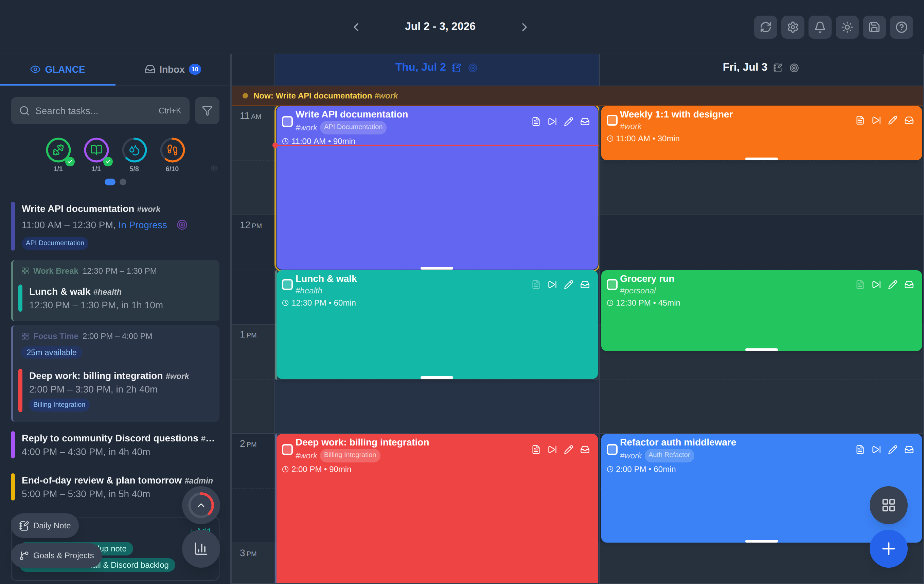Open notes for Lunch & walk card
Viewport: 924px width, 584px height.
point(536,285)
